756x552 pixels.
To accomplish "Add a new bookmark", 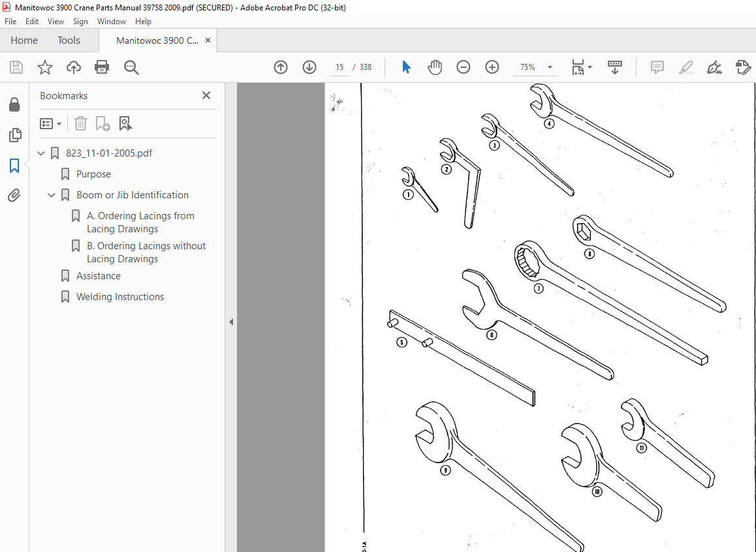I will click(x=102, y=124).
